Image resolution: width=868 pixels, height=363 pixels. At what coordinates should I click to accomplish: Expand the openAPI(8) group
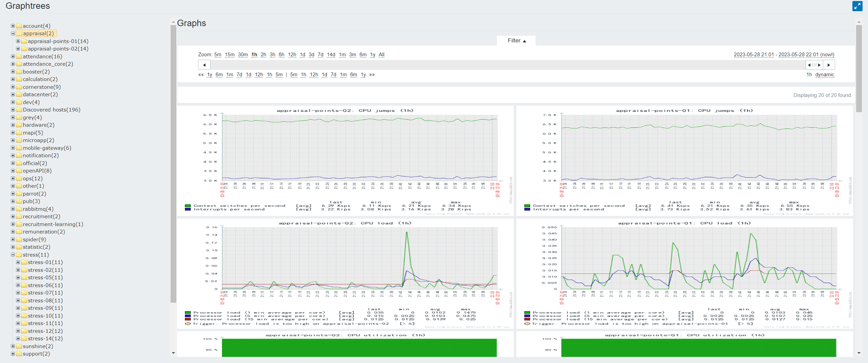click(13, 170)
